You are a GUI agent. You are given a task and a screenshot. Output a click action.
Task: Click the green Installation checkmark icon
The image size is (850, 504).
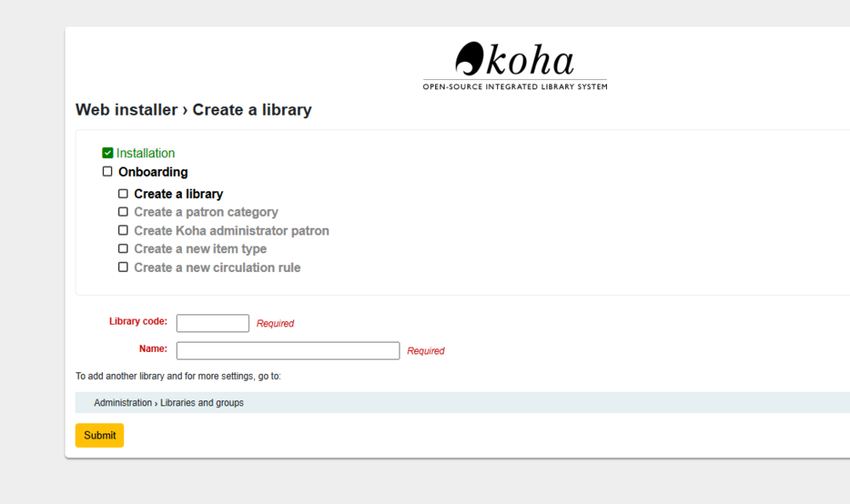click(107, 153)
